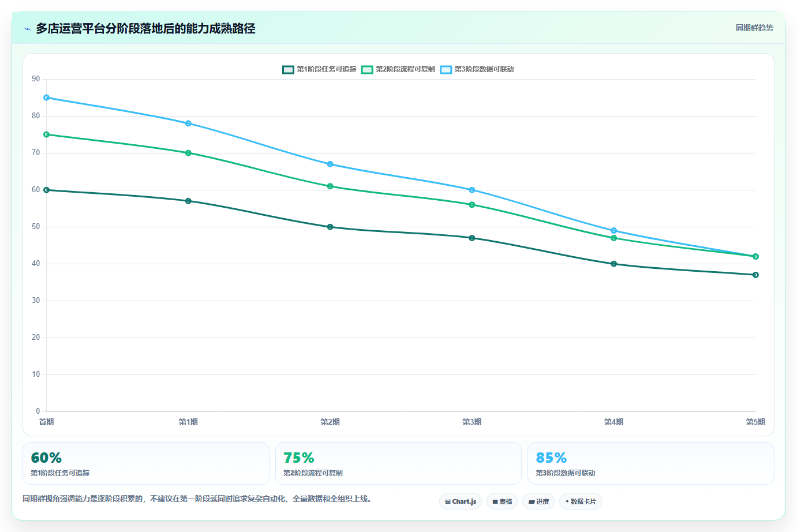797x532 pixels.
Task: Click the 第2阶段 data point at 第2期 (61)
Action: point(330,186)
